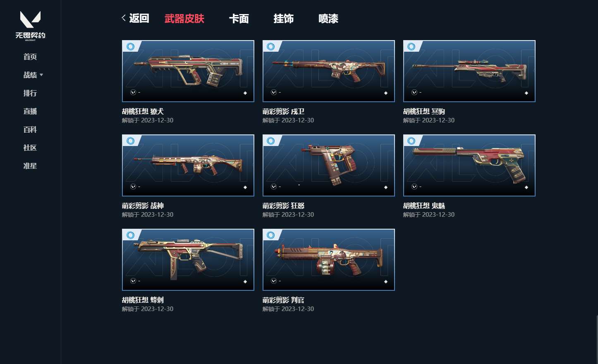Go to 首页 in the sidebar
598x364 pixels.
pos(30,57)
